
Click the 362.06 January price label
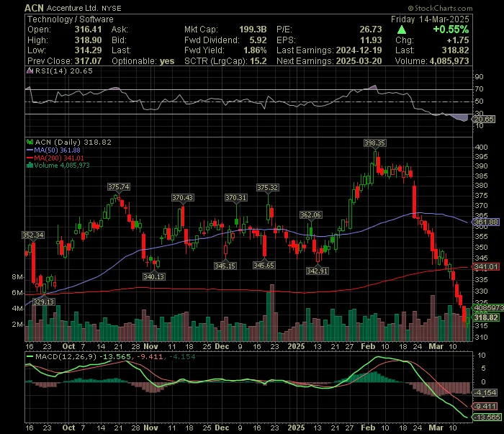[310, 215]
